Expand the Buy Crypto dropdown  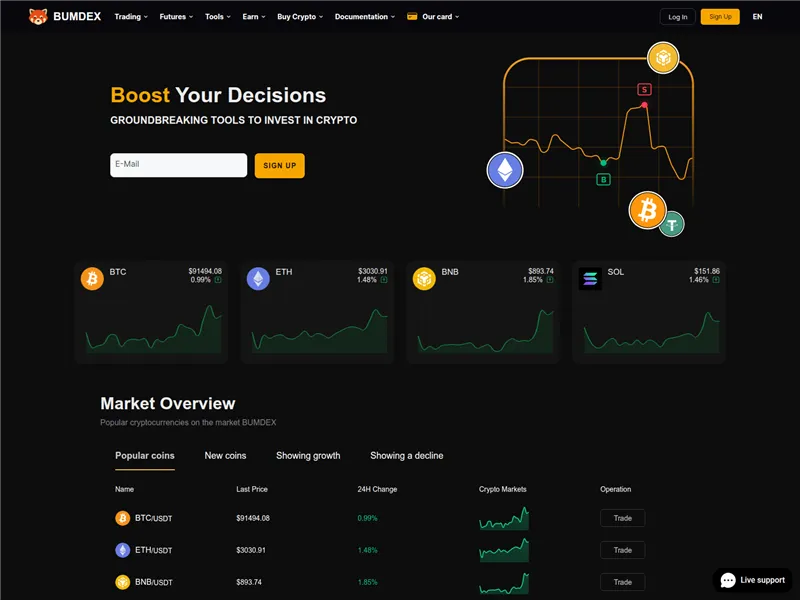[300, 17]
